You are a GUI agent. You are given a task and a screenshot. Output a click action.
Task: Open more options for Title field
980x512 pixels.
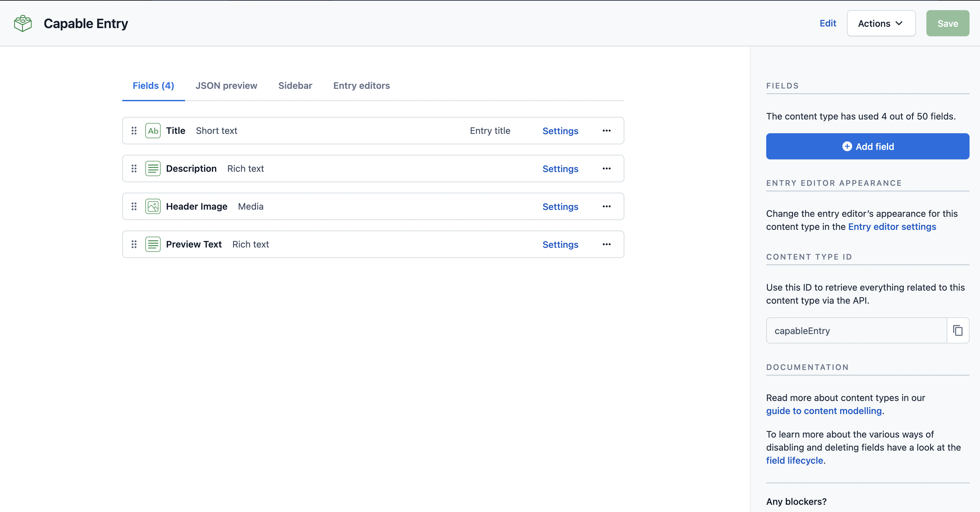[606, 131]
